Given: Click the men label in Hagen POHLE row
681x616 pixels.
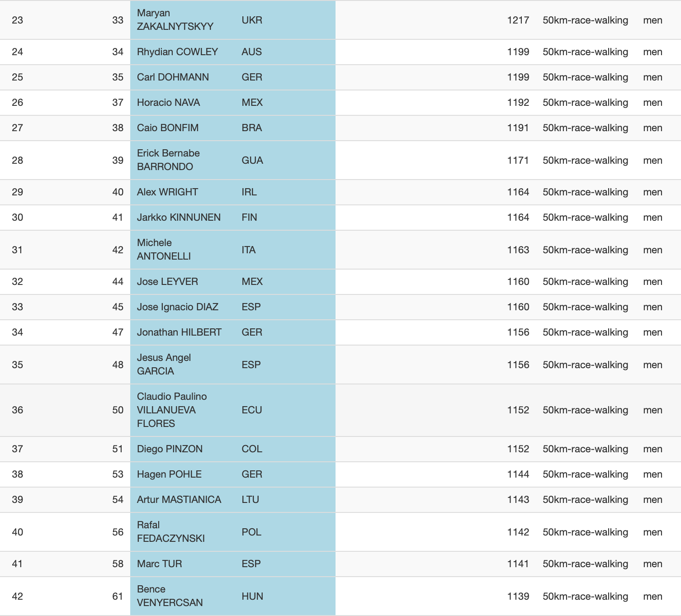Looking at the screenshot, I should [653, 474].
